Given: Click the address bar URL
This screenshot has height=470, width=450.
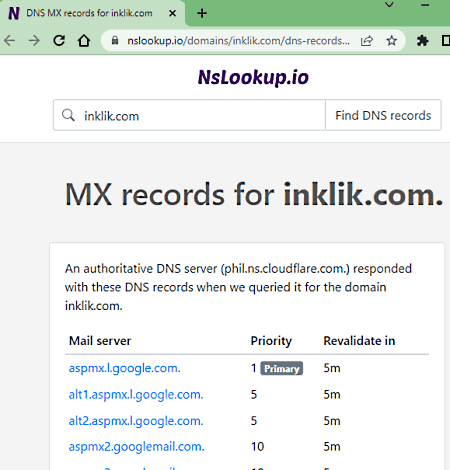Looking at the screenshot, I should (239, 41).
